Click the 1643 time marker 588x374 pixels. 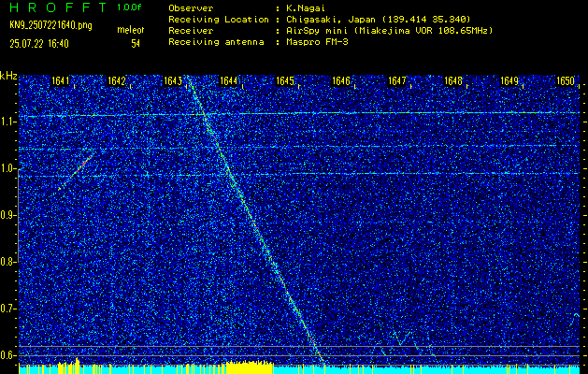(x=173, y=81)
